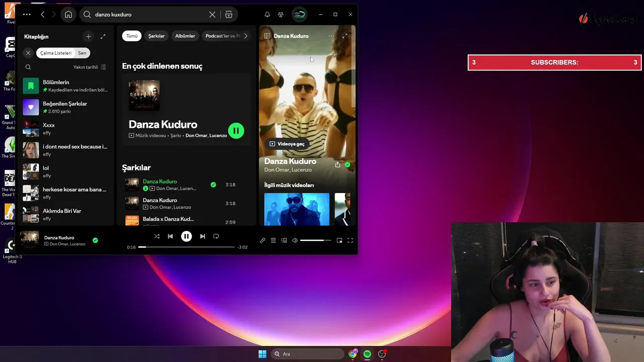Toggle saved checkmark in bottom player bar
Screen dimensions: 644x362
click(x=95, y=240)
